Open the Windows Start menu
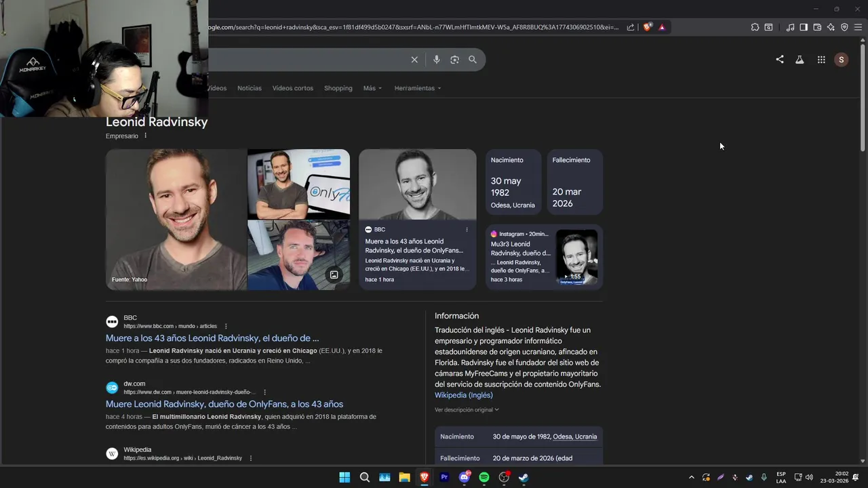 tap(344, 477)
